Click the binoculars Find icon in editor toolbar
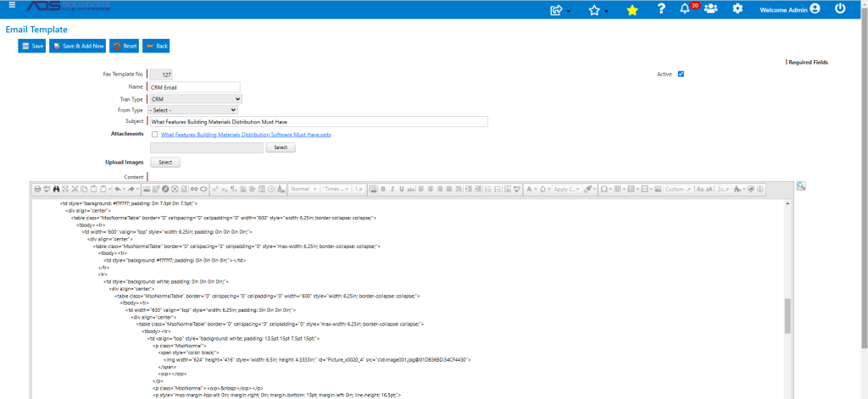 coord(57,189)
